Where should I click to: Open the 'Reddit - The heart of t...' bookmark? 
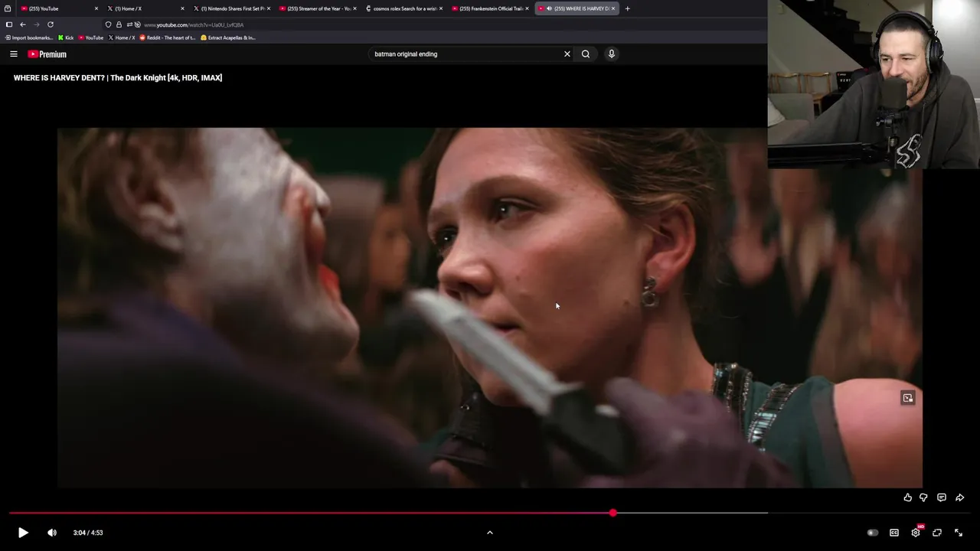(x=168, y=37)
